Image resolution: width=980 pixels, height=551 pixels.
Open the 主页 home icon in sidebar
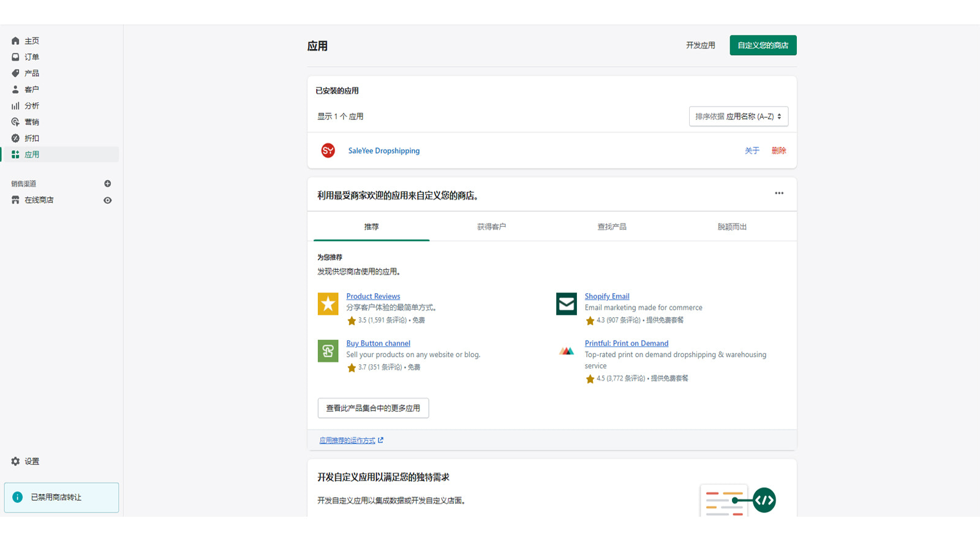pyautogui.click(x=15, y=41)
